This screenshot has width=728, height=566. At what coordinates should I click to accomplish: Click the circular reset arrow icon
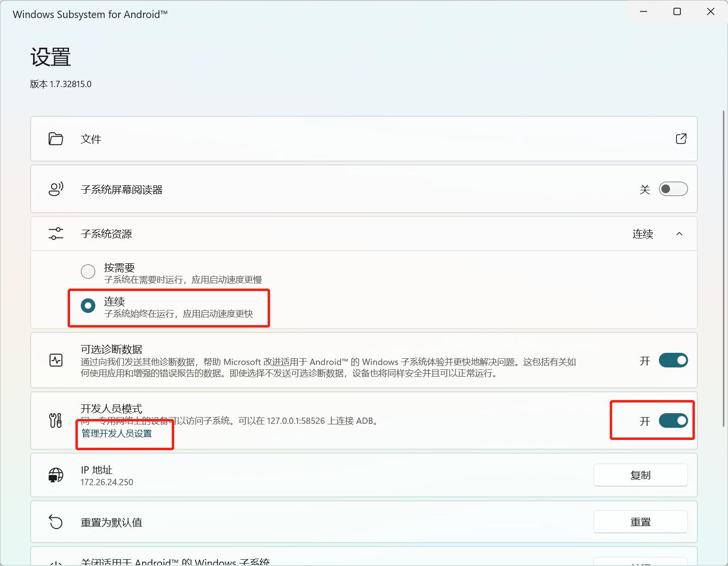[55, 522]
